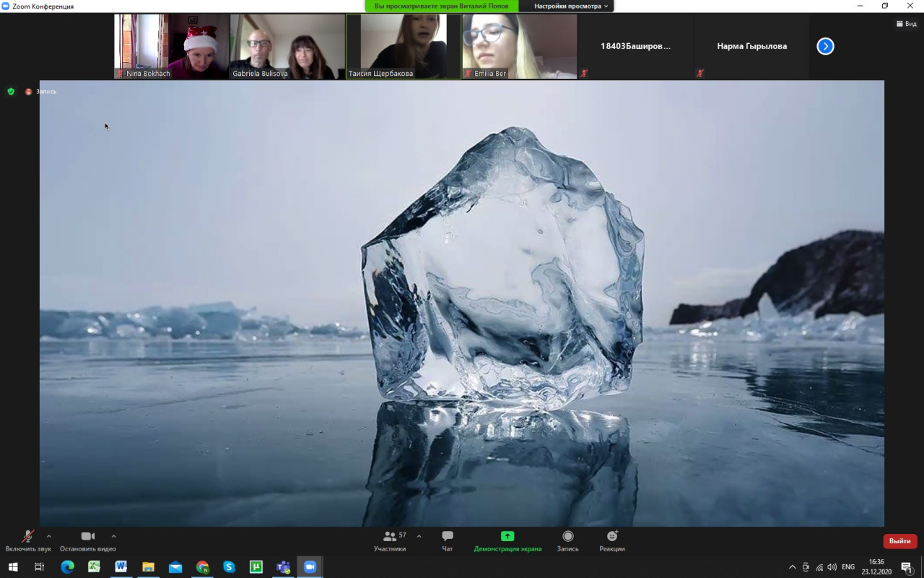
Task: Expand video options arrow next to camera
Action: coord(113,536)
